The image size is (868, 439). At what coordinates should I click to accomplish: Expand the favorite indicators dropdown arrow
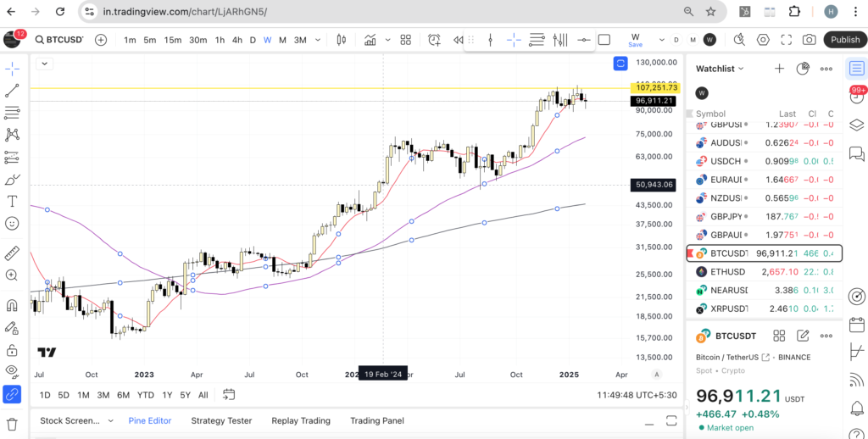388,40
